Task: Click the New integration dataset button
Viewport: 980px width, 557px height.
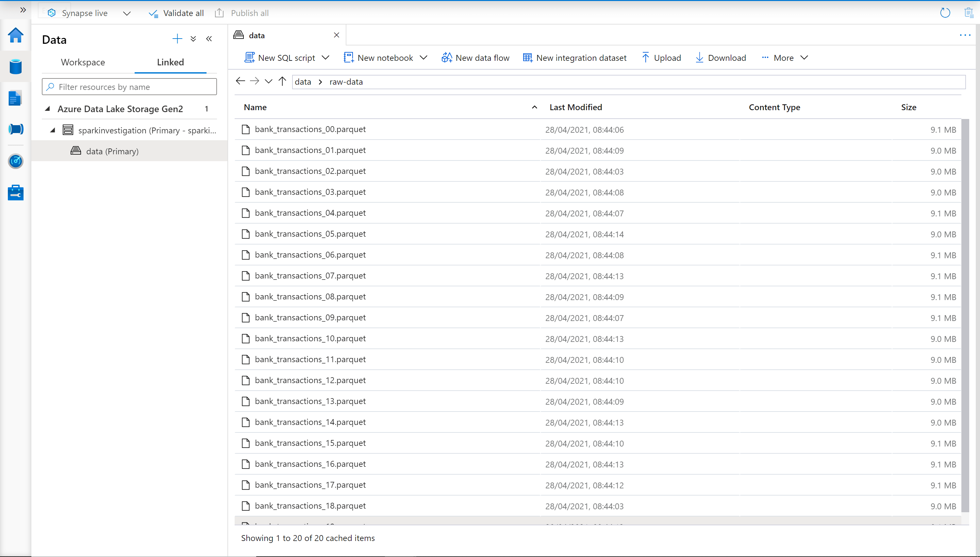Action: click(574, 57)
